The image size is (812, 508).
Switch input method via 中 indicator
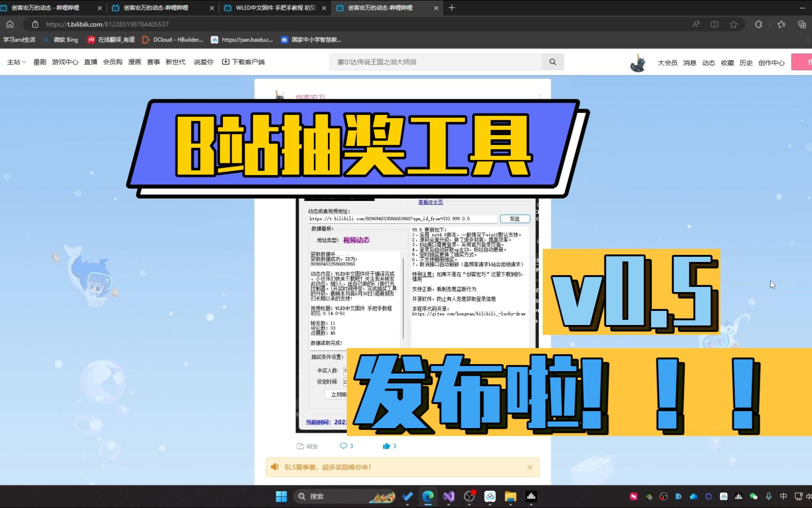point(783,496)
